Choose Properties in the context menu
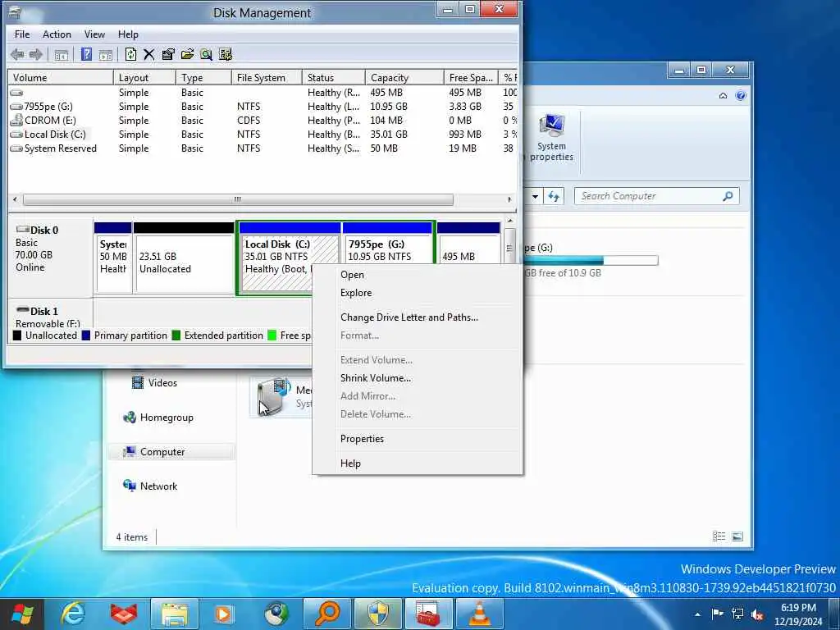This screenshot has height=630, width=840. tap(418, 439)
